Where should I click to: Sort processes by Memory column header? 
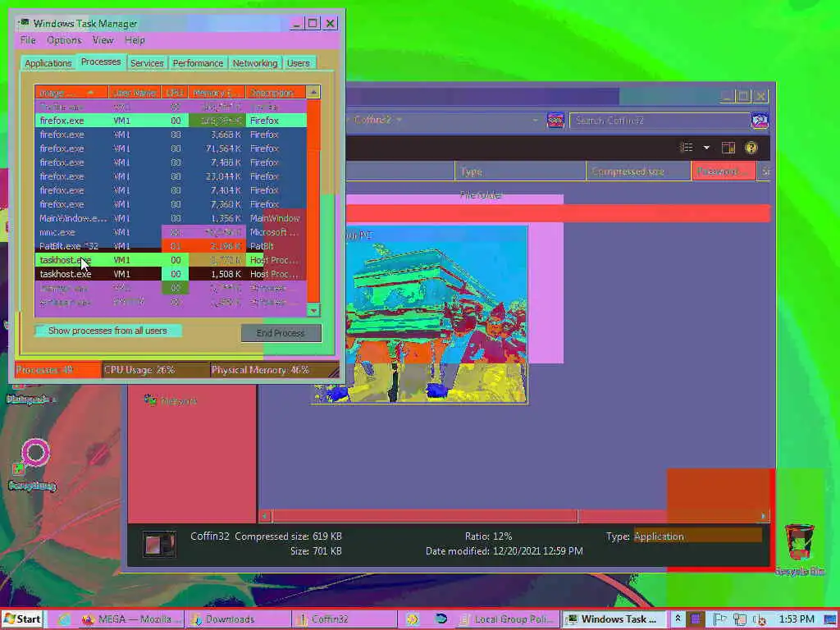click(217, 92)
